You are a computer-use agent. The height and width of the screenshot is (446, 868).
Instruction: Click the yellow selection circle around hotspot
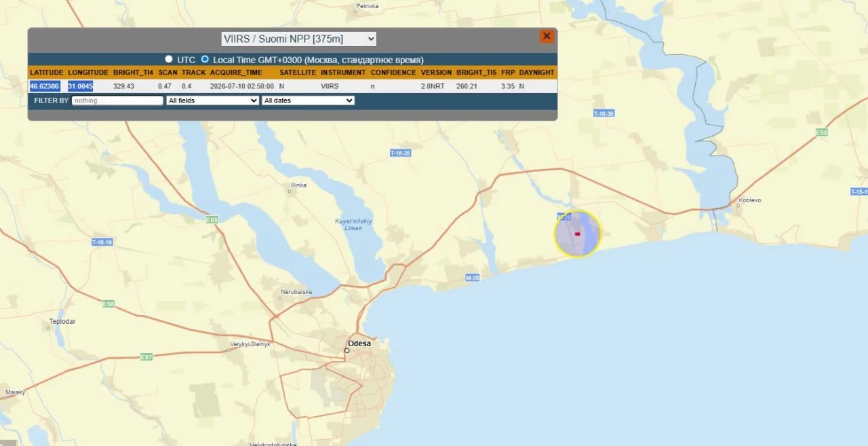(x=578, y=234)
